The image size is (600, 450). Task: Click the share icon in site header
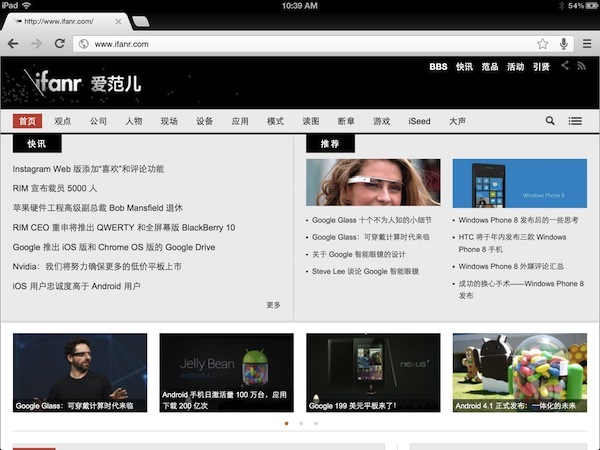[x=565, y=66]
